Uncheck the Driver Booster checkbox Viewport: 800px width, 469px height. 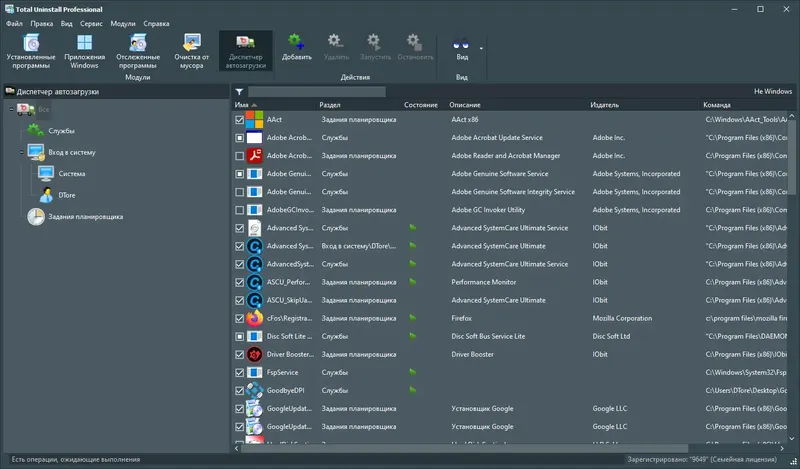point(239,354)
